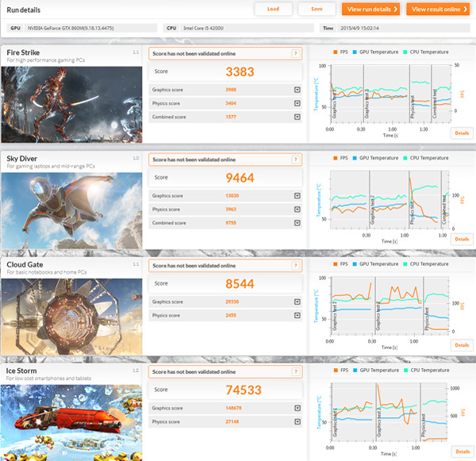Expand Cloud Gate Graphics score
Image resolution: width=476 pixels, height=461 pixels.
click(x=297, y=302)
